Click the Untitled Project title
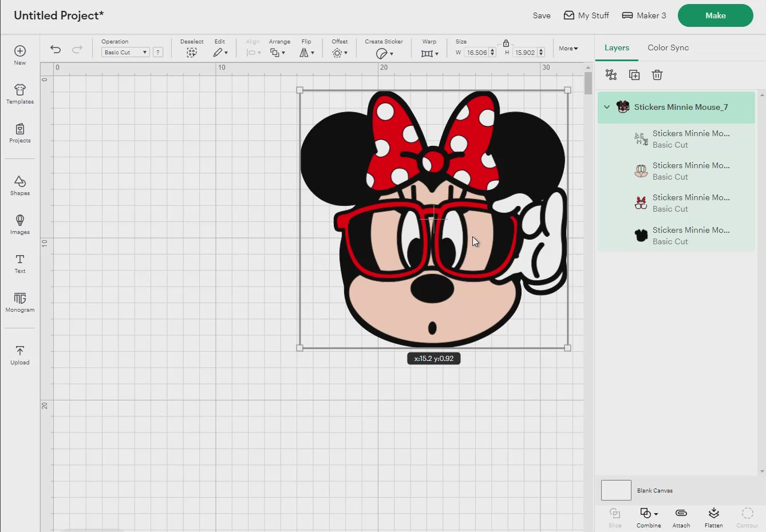Viewport: 766px width, 532px height. [x=59, y=15]
